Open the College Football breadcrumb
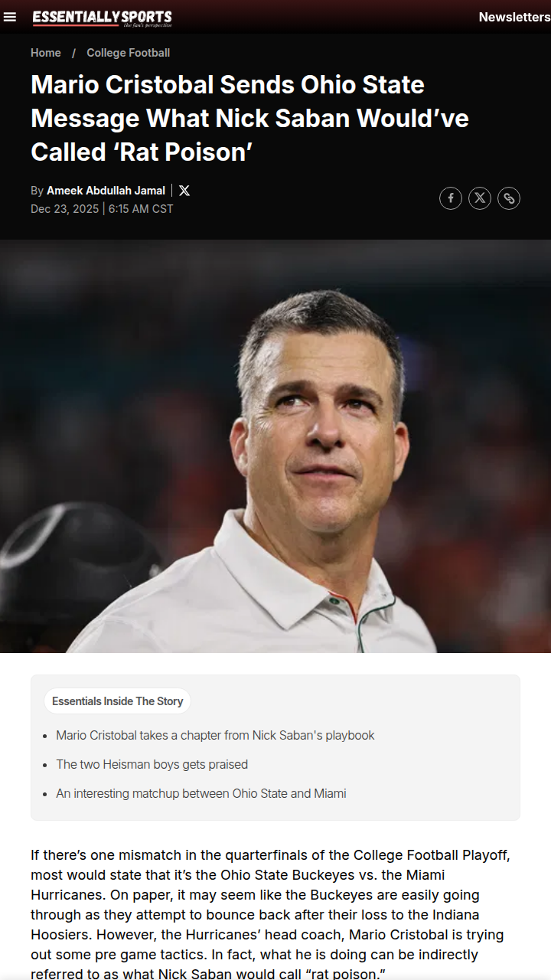Image resolution: width=551 pixels, height=980 pixels. pyautogui.click(x=129, y=53)
